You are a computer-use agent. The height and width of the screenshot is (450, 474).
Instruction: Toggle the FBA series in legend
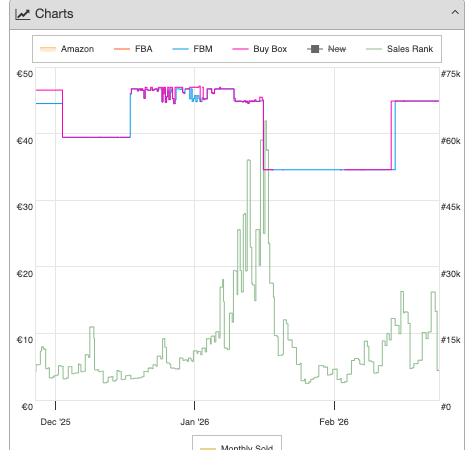(133, 49)
